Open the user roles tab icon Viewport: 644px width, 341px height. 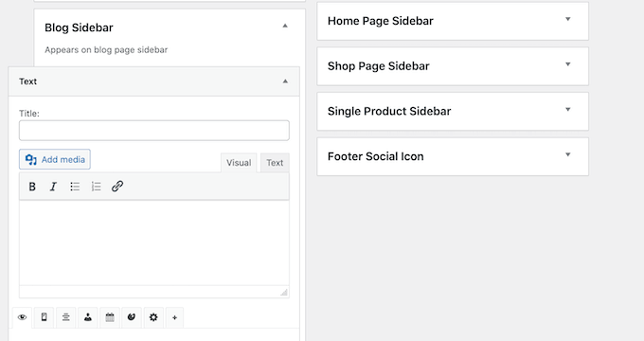(88, 317)
